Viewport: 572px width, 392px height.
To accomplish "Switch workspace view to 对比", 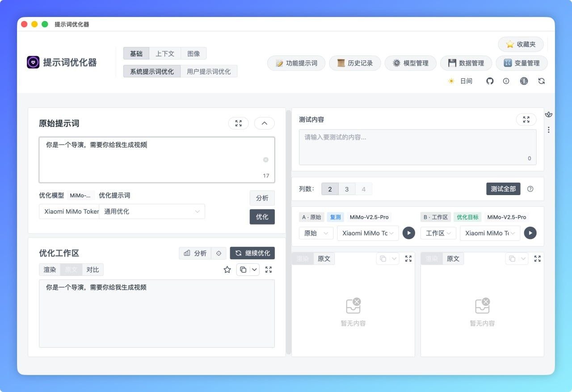I will tap(93, 270).
